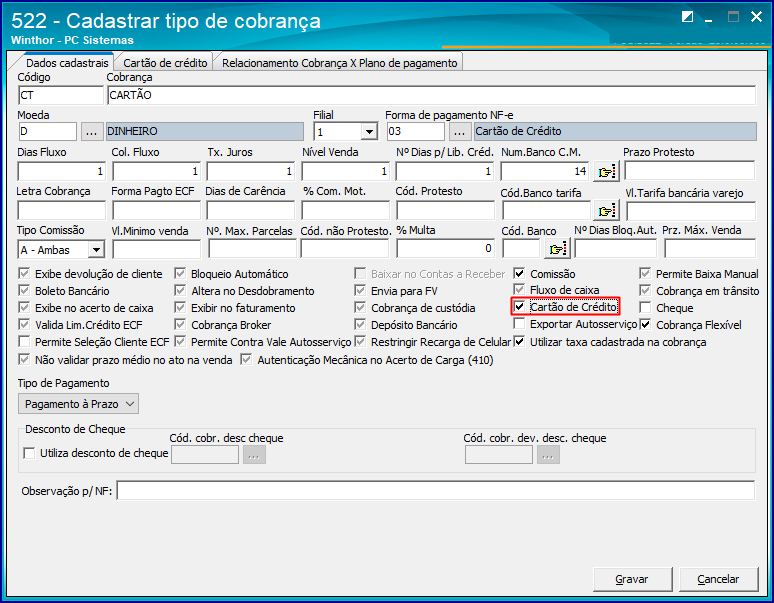Enable the Exportar Autosserviço checkbox
Image resolution: width=774 pixels, height=603 pixels.
tap(519, 324)
